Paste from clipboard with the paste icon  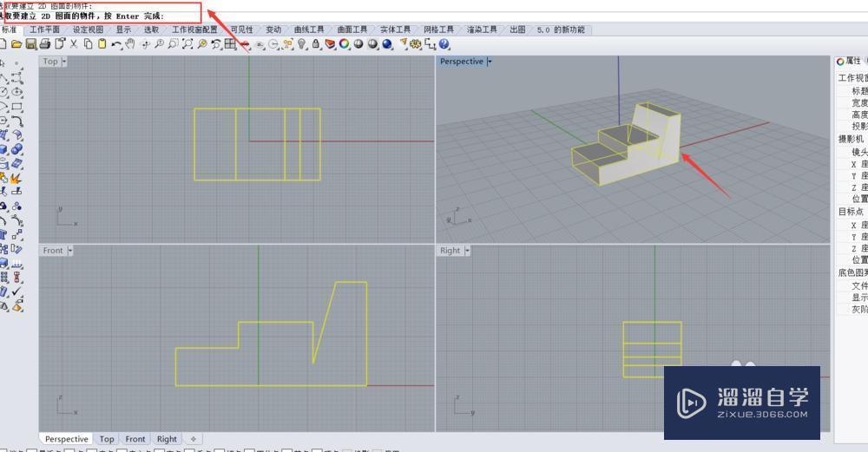[x=102, y=43]
